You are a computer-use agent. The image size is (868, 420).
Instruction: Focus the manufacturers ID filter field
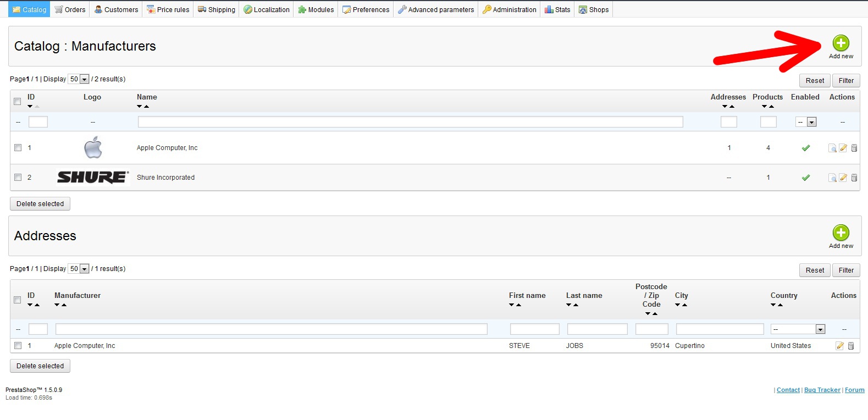point(38,122)
